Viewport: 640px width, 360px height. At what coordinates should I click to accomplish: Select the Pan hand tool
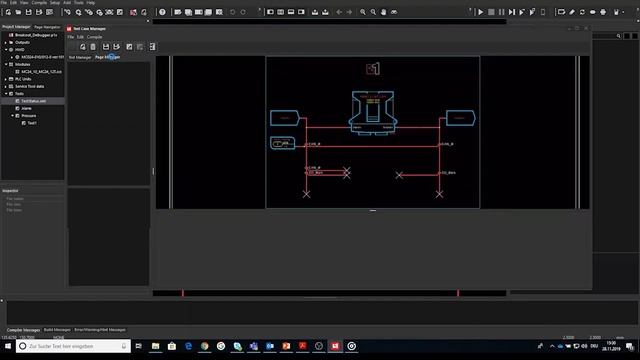point(384,12)
